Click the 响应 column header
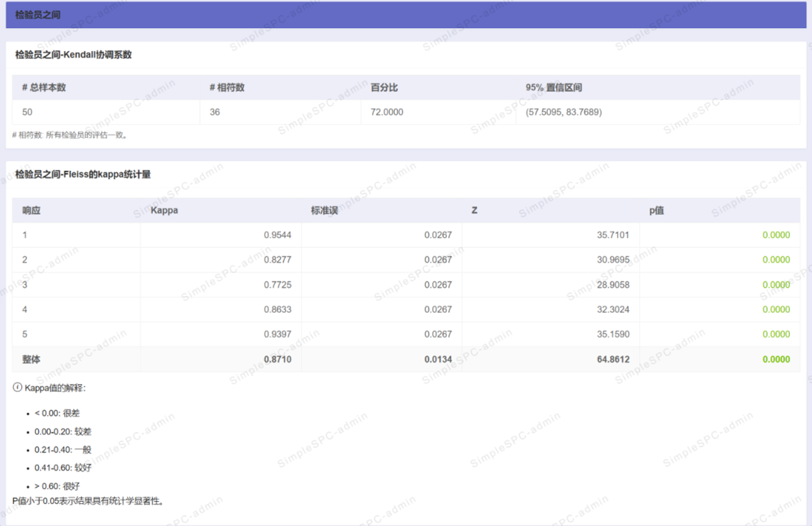 point(31,211)
